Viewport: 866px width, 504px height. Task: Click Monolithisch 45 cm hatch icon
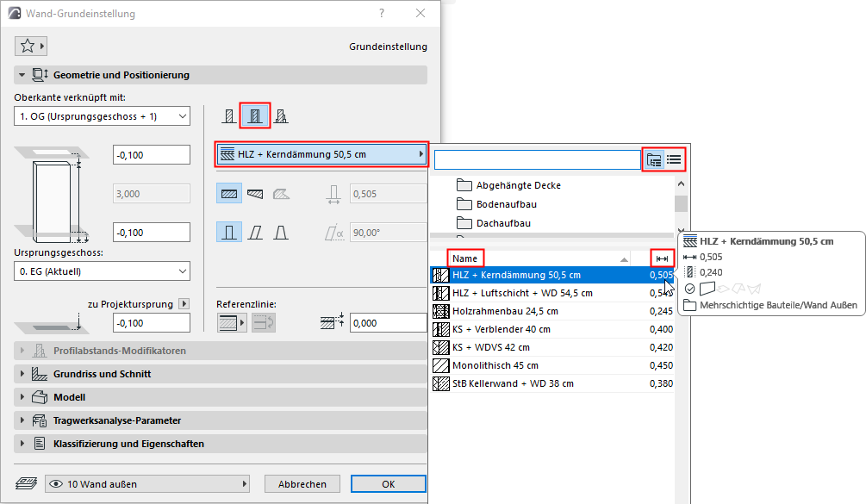coord(440,365)
